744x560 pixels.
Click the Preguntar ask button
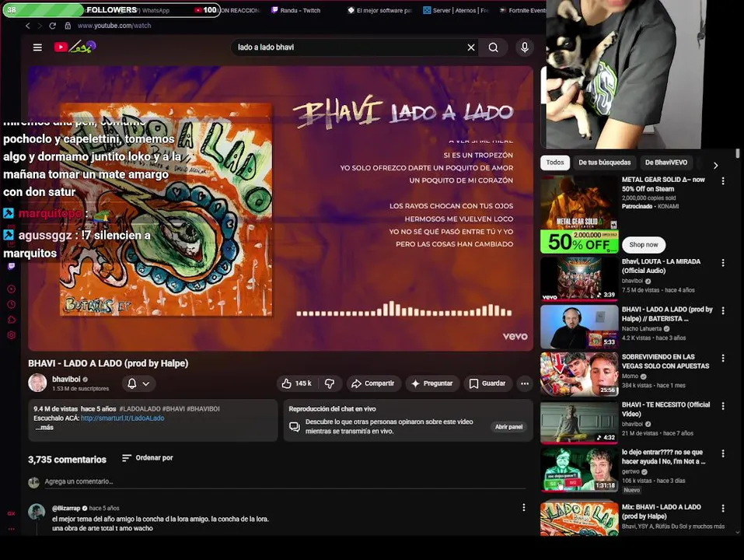[432, 383]
